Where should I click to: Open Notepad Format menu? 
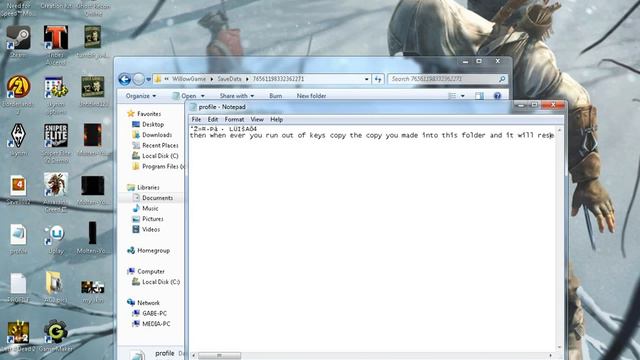234,120
